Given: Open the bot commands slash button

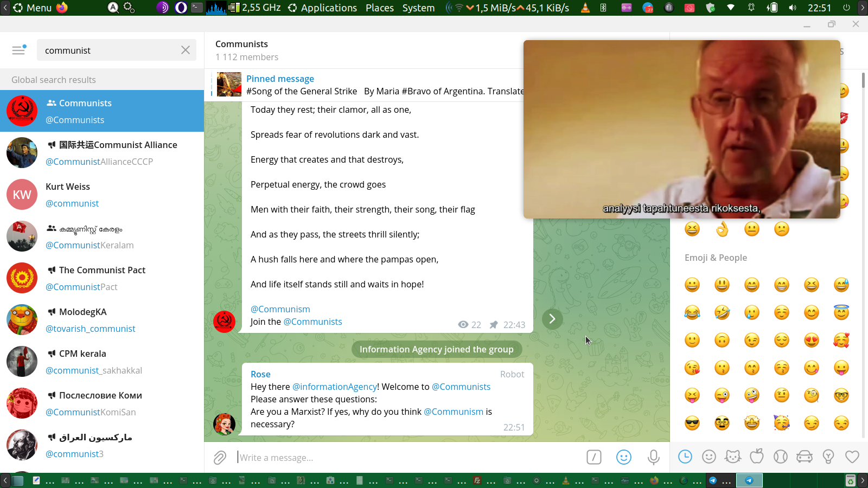Looking at the screenshot, I should (x=594, y=458).
